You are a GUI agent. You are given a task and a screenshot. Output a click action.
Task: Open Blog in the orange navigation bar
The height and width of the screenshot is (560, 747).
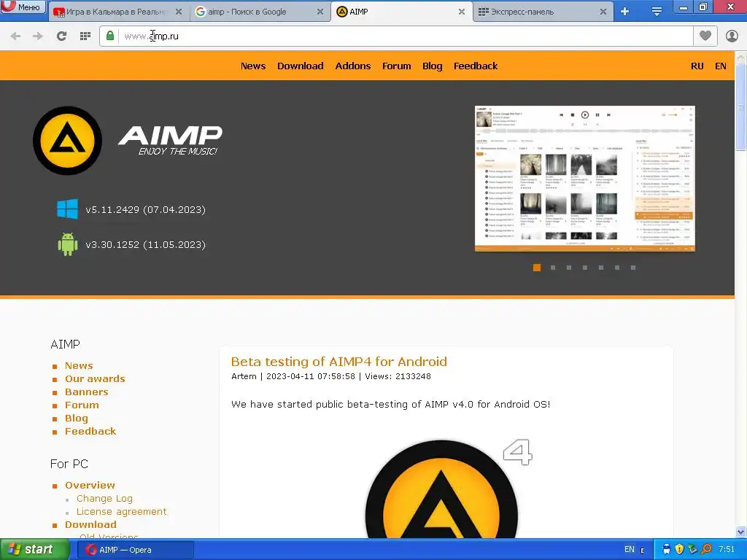(x=432, y=66)
